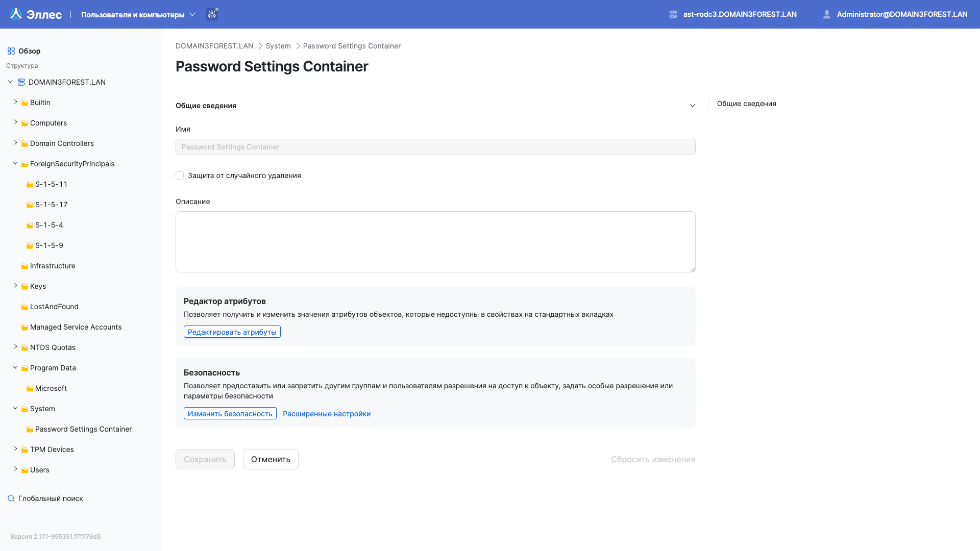Screen dimensions: 980x551
Task: Click the Infrastructure folder icon
Action: click(x=24, y=266)
